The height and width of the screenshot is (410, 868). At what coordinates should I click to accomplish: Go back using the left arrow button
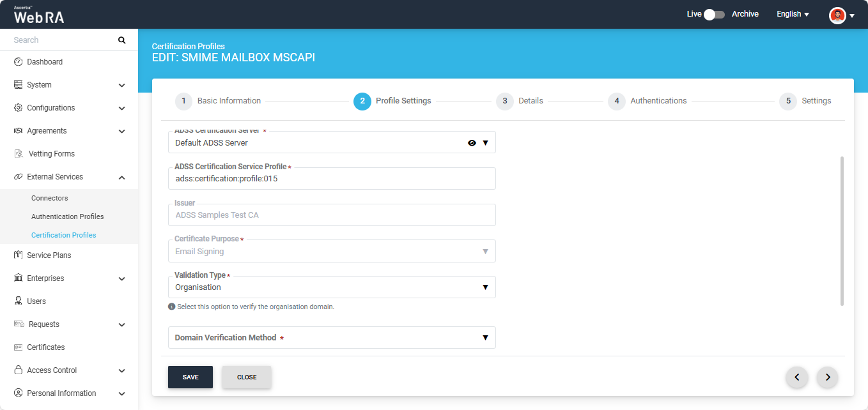[796, 377]
